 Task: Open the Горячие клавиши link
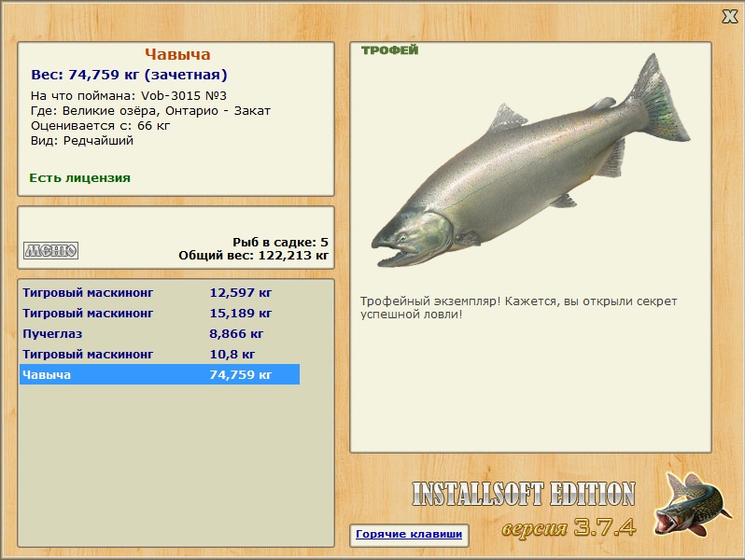pos(409,535)
